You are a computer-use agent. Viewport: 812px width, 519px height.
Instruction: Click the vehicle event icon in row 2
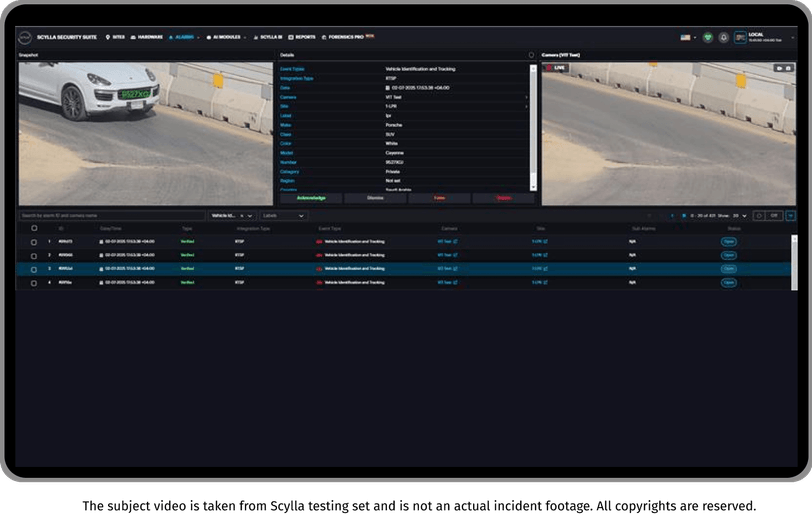pyautogui.click(x=319, y=255)
